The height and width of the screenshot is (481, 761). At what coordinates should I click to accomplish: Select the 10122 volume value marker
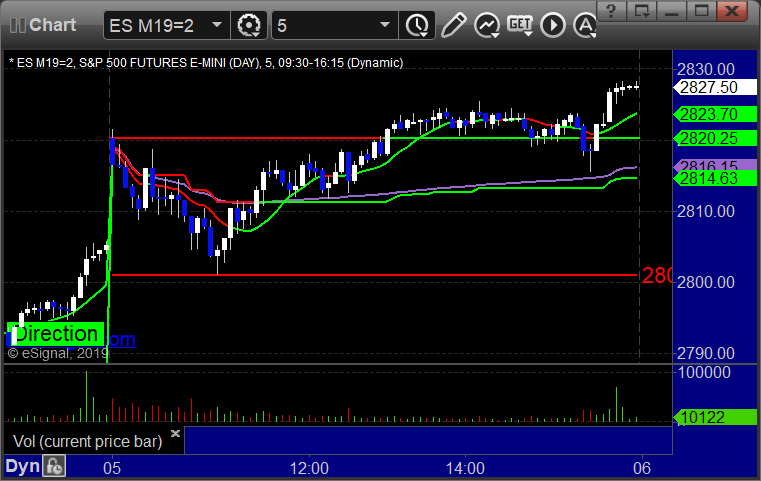coord(715,417)
